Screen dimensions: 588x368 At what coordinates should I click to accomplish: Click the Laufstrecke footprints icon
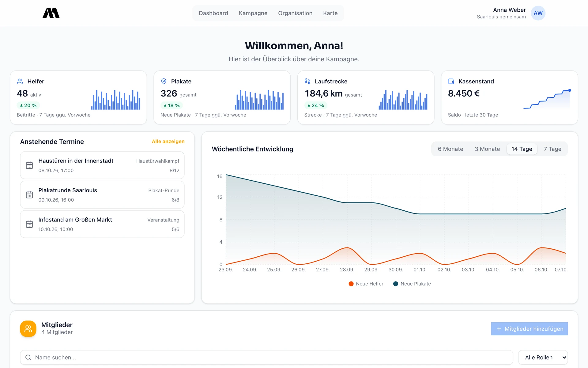307,81
